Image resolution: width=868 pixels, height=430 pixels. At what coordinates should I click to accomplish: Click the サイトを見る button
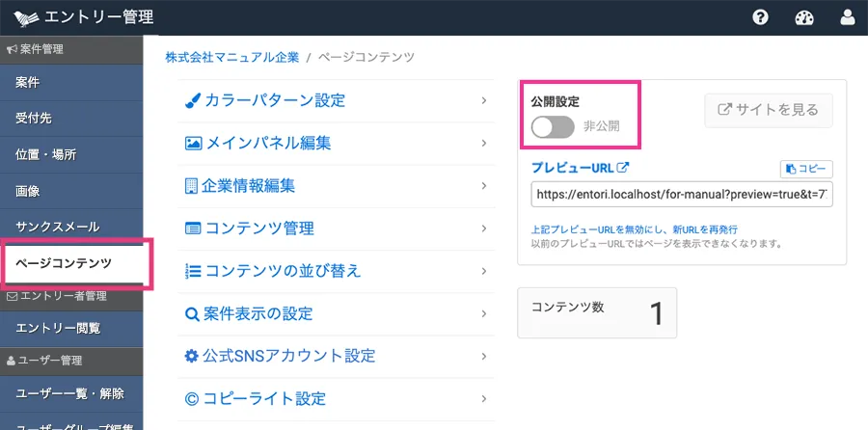768,110
